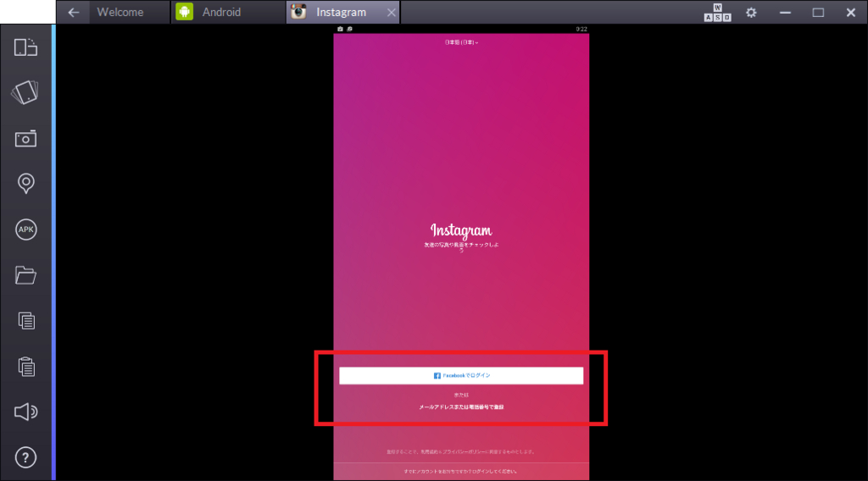The width and height of the screenshot is (868, 481).
Task: Click the Facebookでログイン button
Action: (x=461, y=375)
